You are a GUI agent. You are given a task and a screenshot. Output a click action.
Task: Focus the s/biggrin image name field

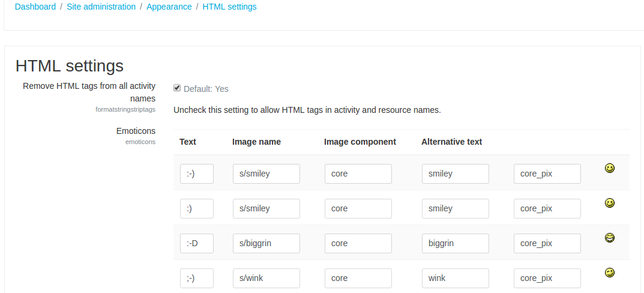266,243
